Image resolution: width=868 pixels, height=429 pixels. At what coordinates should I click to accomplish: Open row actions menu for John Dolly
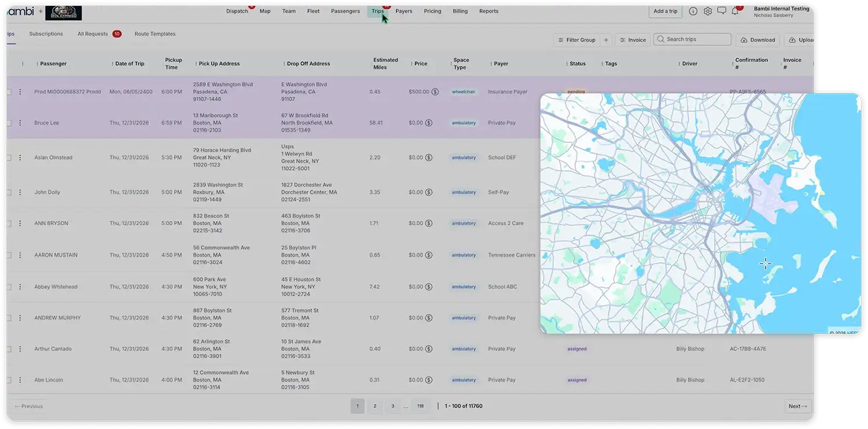coord(20,192)
